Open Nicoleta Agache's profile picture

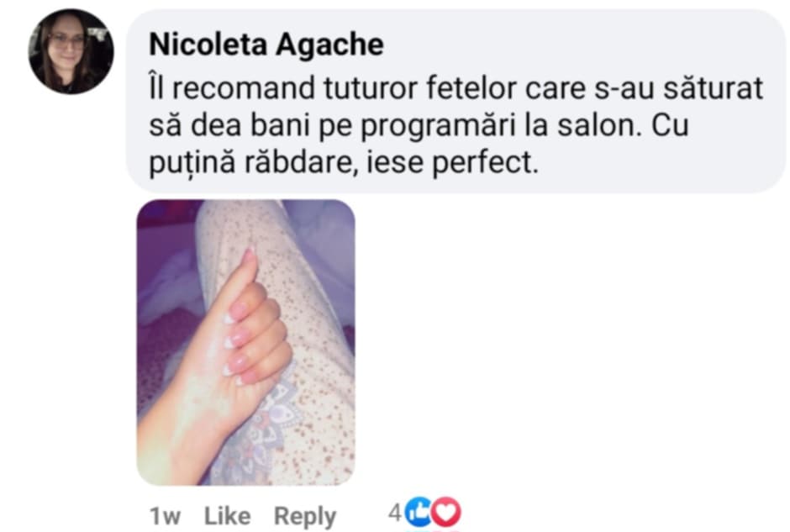71,51
